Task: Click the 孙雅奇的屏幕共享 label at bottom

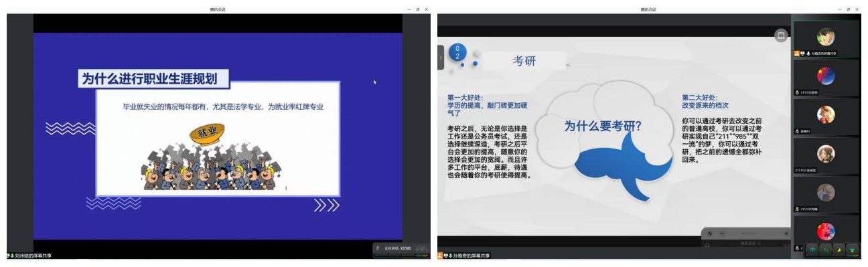Action: [x=471, y=256]
